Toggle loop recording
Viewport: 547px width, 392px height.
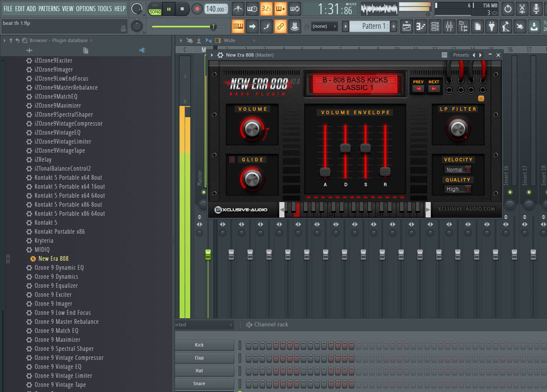coord(295,9)
